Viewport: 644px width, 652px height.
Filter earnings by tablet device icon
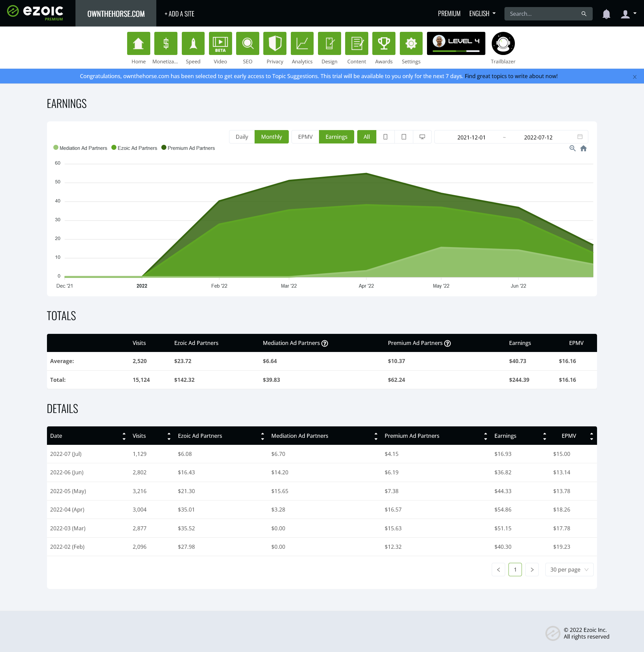pos(404,137)
